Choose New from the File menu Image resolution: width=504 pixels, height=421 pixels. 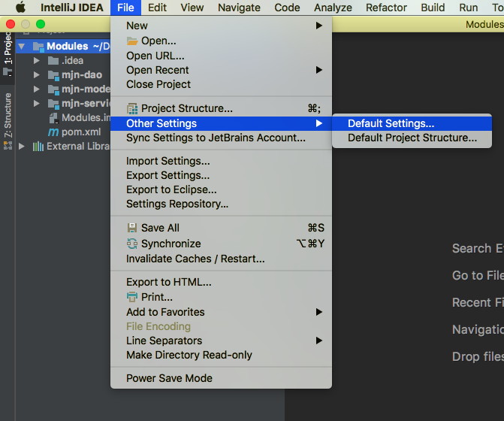(x=221, y=26)
